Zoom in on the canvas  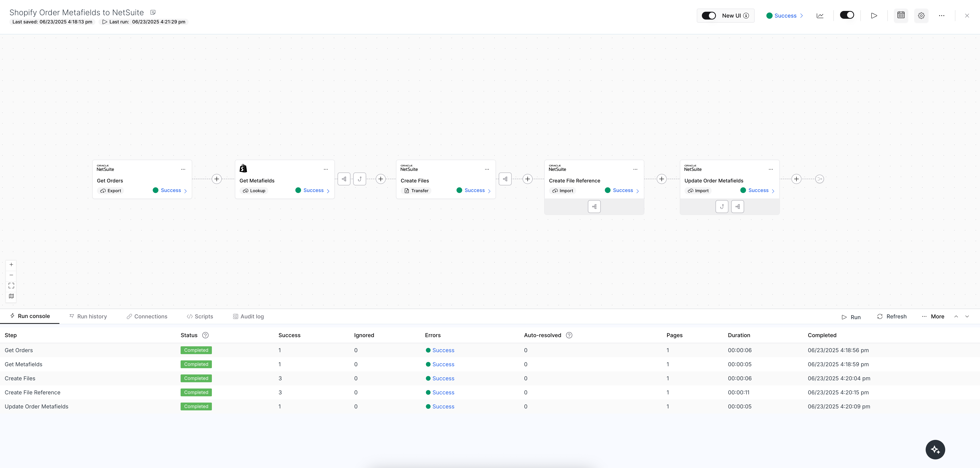tap(11, 265)
